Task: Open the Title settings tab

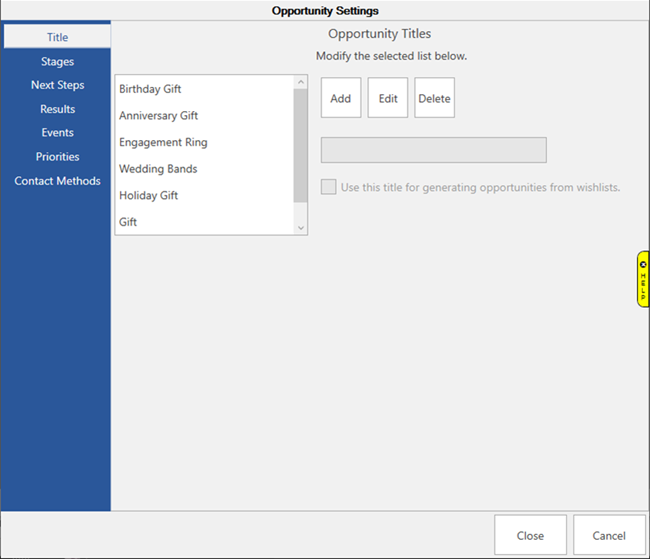Action: [57, 37]
